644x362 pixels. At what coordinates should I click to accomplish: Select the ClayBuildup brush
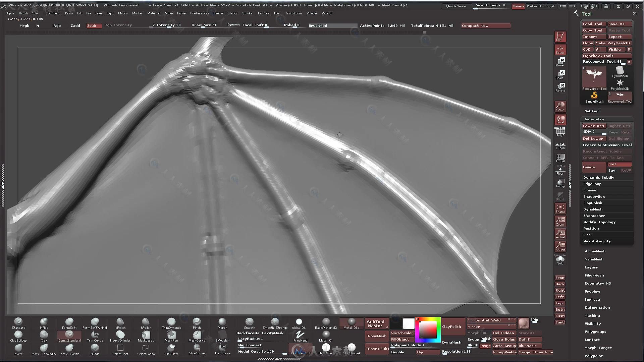[18, 336]
